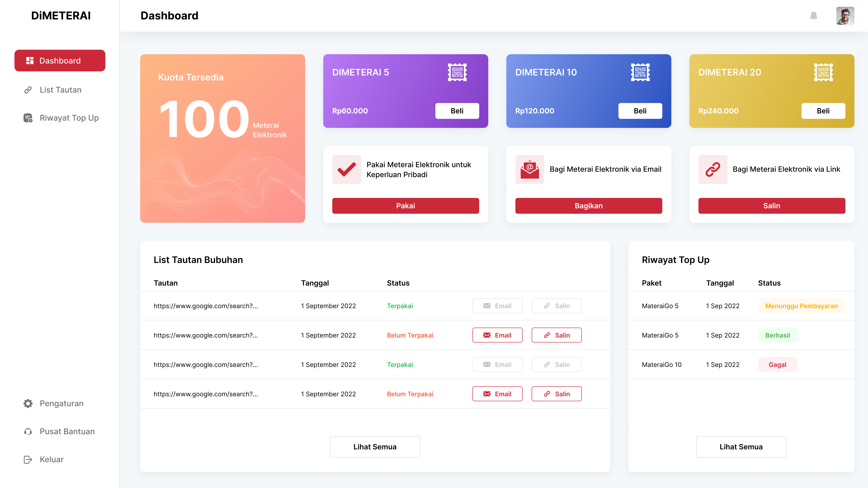Click the stamp QR icon on DIMETERAI 5

pyautogui.click(x=457, y=72)
